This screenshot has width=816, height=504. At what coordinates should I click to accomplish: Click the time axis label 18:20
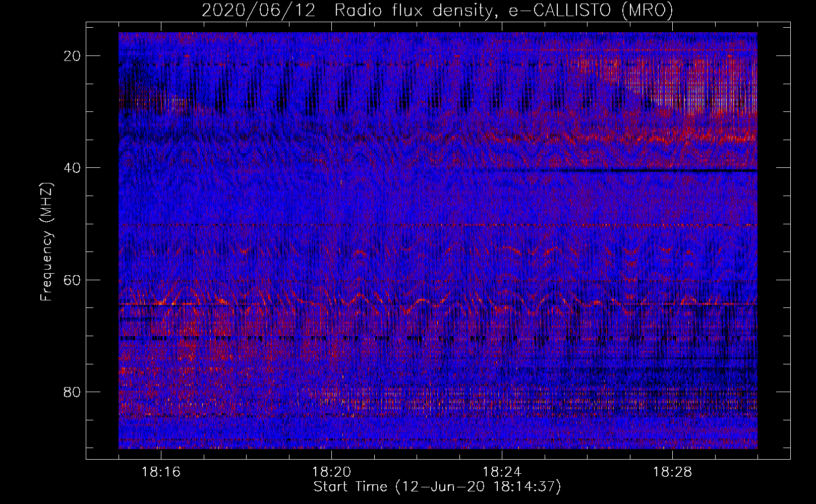tap(331, 472)
